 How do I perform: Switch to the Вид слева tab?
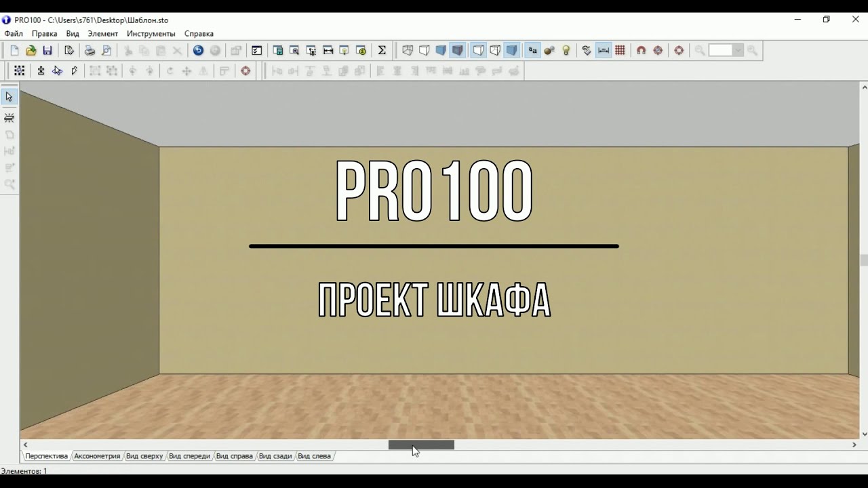coord(315,456)
